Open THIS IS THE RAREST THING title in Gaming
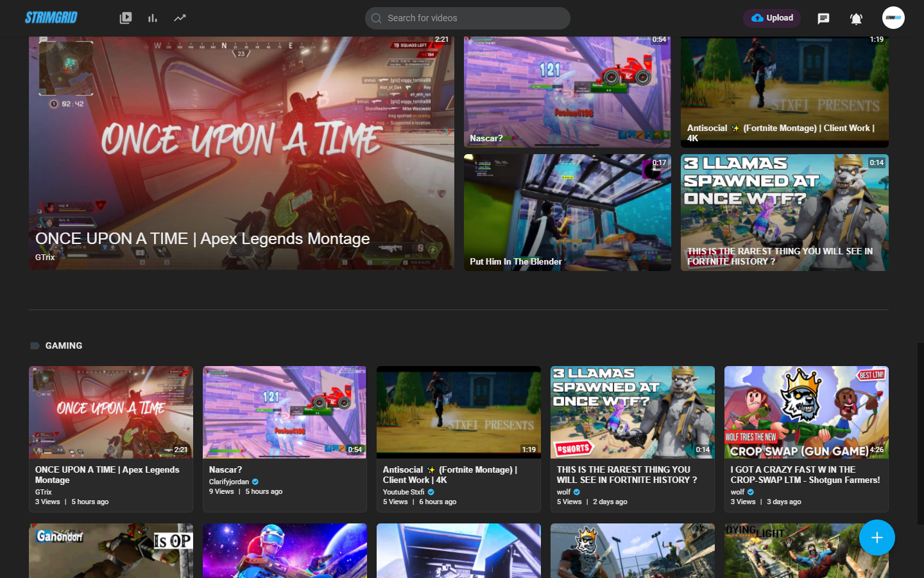Image resolution: width=924 pixels, height=578 pixels. 627,475
